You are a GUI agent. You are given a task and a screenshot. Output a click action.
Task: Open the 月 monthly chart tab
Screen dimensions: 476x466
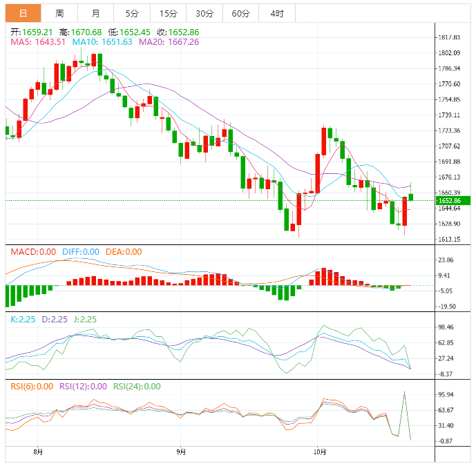[x=95, y=13]
